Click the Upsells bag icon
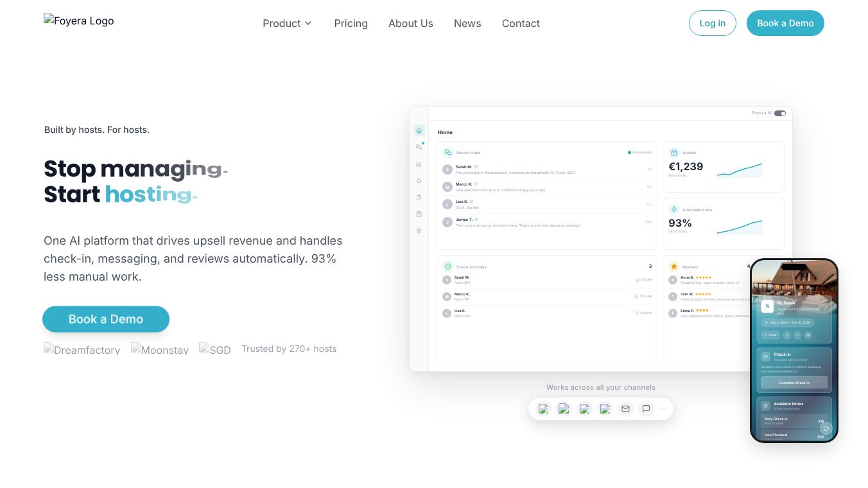 point(674,153)
